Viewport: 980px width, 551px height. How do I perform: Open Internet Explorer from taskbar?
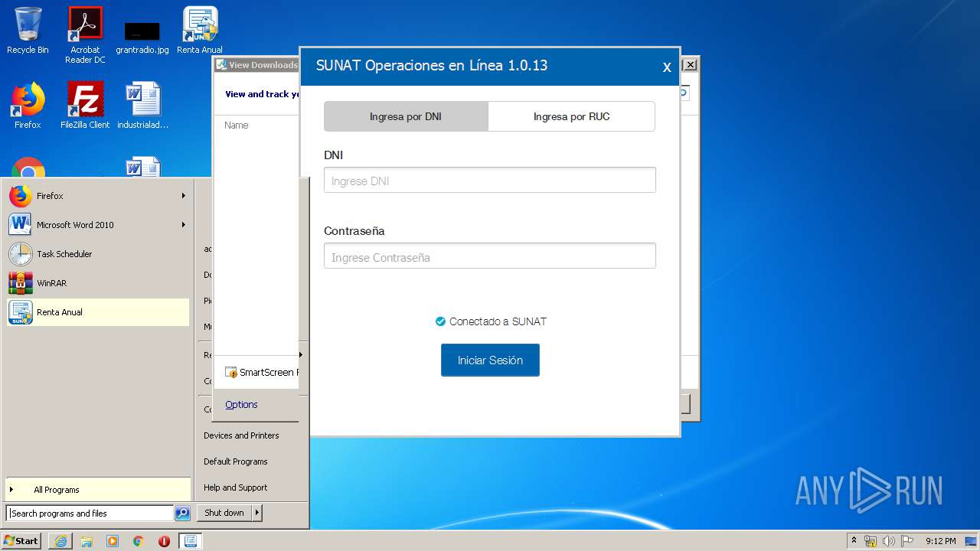coord(60,541)
